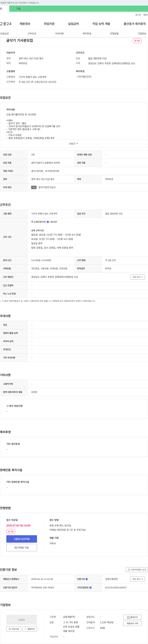Click the D-10 badge under 접수 마감일
The width and height of the screenshot is (148, 644).
click(11, 532)
